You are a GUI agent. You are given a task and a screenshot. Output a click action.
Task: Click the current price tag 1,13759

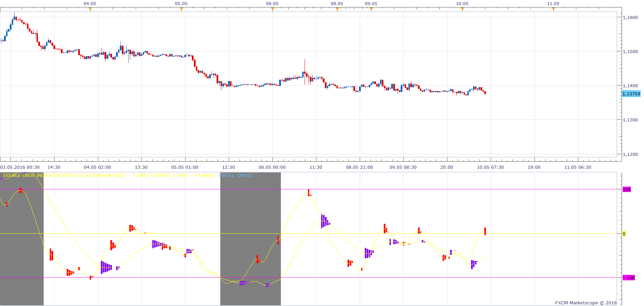click(631, 94)
